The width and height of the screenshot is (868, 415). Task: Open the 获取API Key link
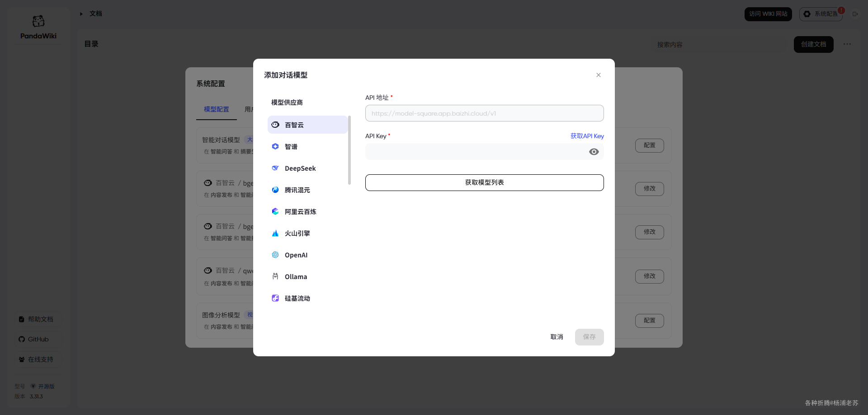(x=587, y=136)
